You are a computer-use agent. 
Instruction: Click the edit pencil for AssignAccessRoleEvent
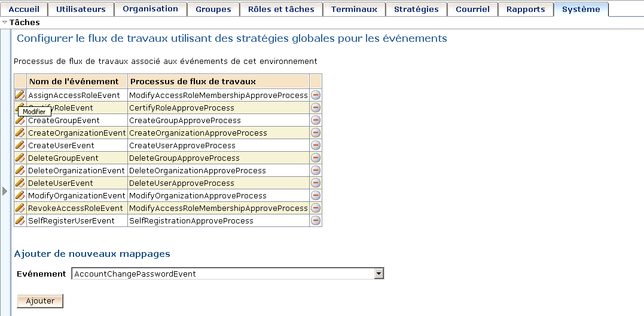[20, 95]
